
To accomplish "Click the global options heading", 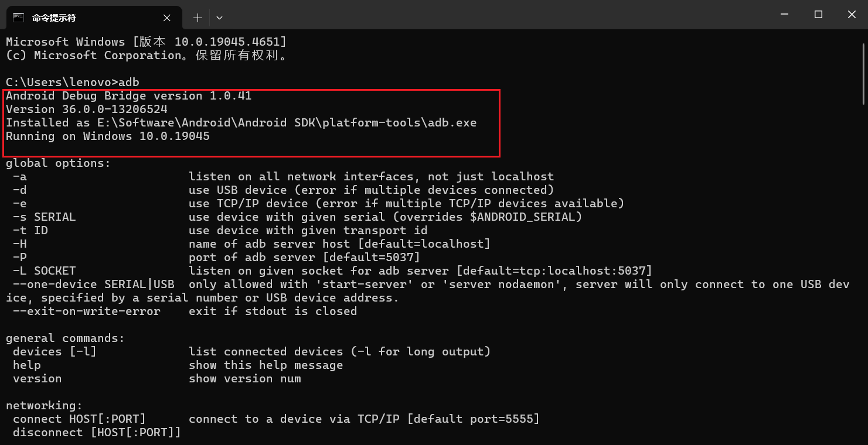I will [58, 163].
